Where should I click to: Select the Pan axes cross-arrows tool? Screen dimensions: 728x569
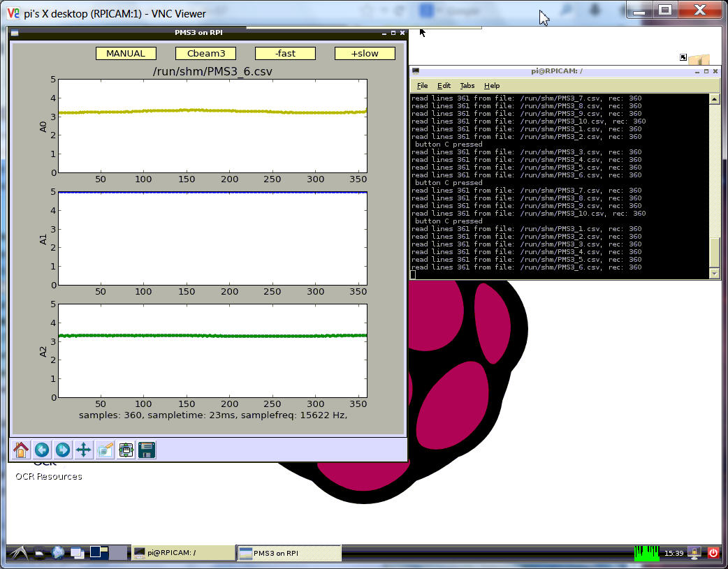(x=83, y=450)
